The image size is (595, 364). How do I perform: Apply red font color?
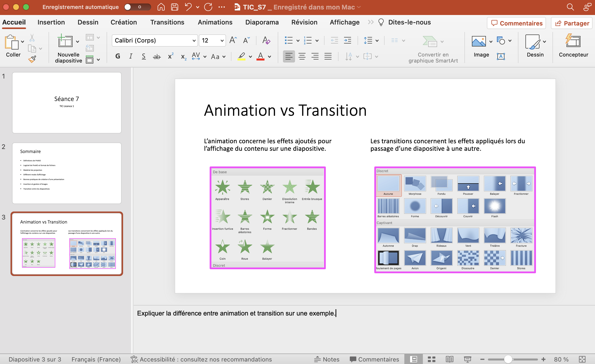click(260, 56)
